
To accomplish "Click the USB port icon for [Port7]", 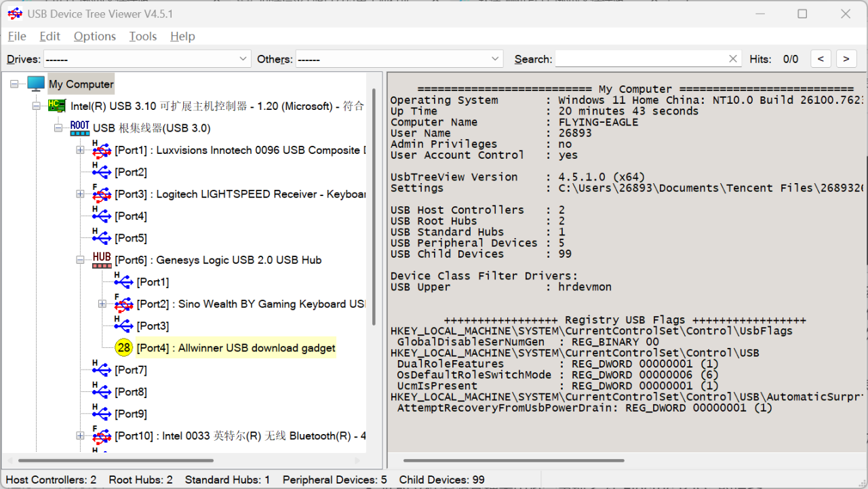I will (102, 370).
